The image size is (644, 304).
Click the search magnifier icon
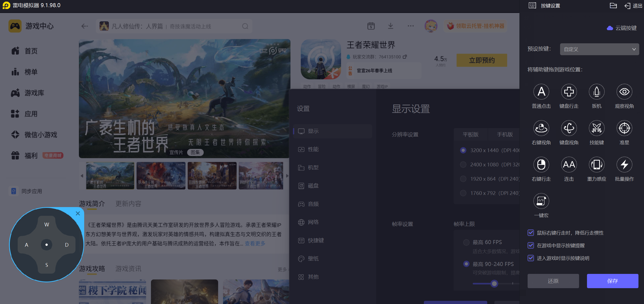[245, 26]
